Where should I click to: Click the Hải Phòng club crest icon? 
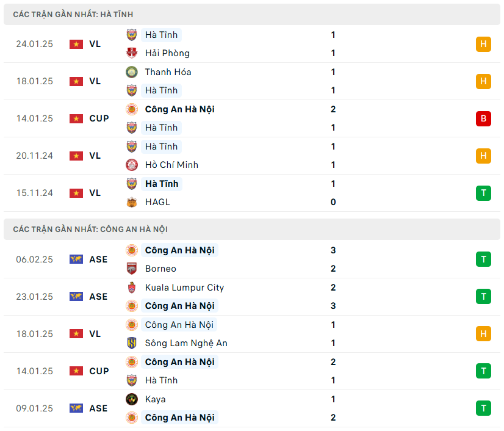[x=132, y=53]
